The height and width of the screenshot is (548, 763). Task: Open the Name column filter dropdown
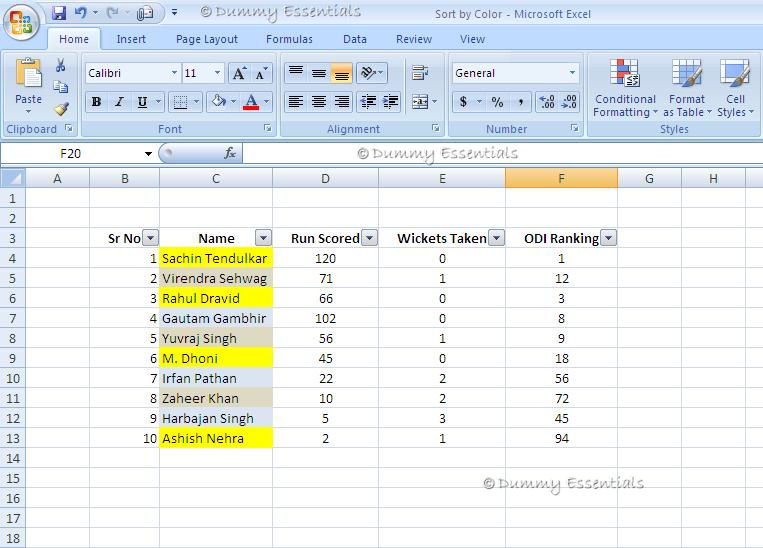point(263,238)
